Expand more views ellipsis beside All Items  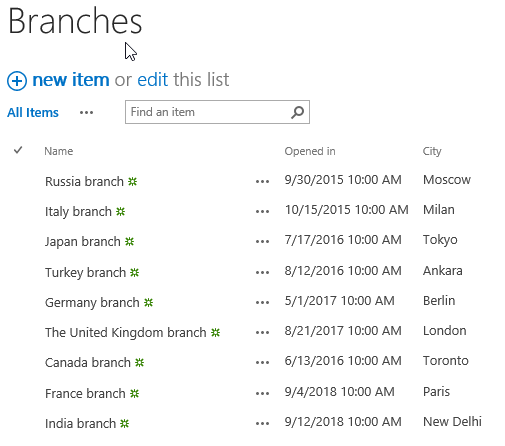(x=86, y=113)
